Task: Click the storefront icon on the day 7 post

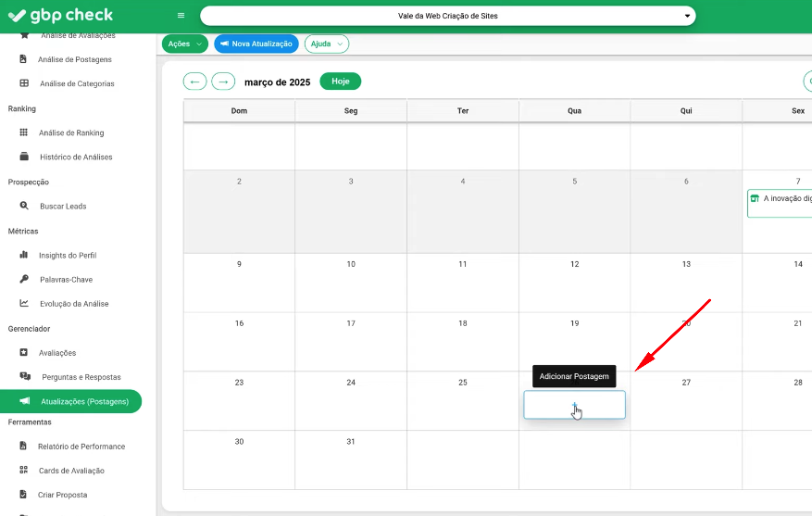Action: point(755,198)
